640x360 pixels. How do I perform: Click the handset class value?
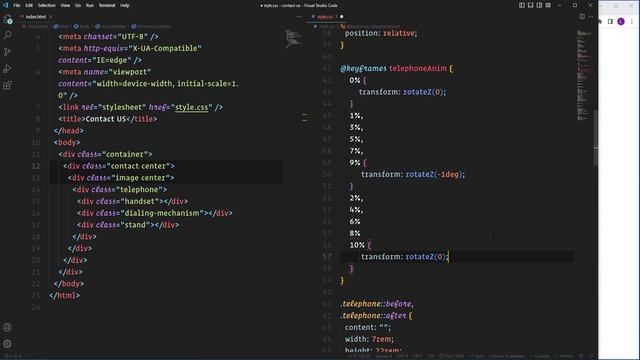[x=140, y=201]
